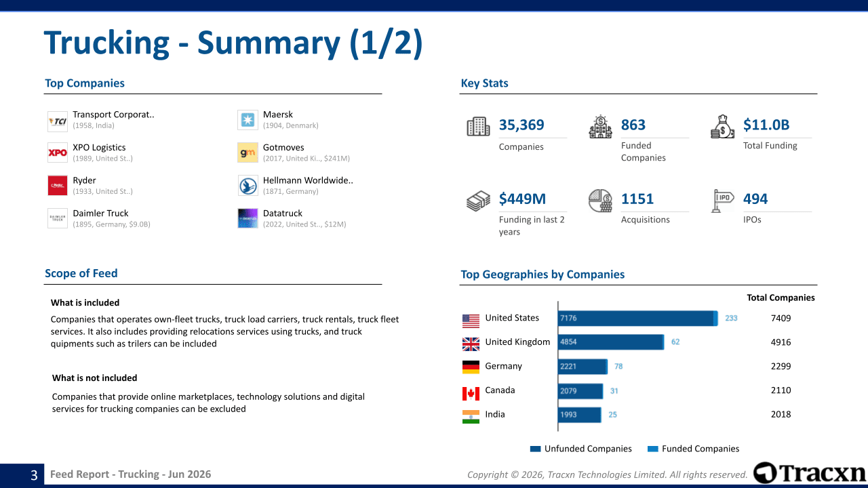Click the Acquisitions pie chart icon
The height and width of the screenshot is (488, 868).
[x=600, y=201]
